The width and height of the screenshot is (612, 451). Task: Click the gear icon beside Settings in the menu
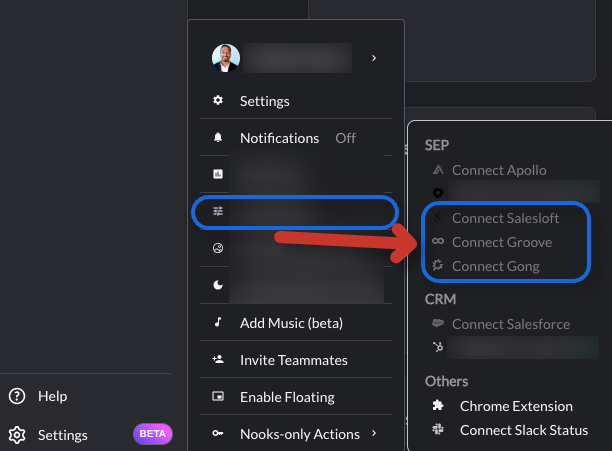tap(218, 101)
